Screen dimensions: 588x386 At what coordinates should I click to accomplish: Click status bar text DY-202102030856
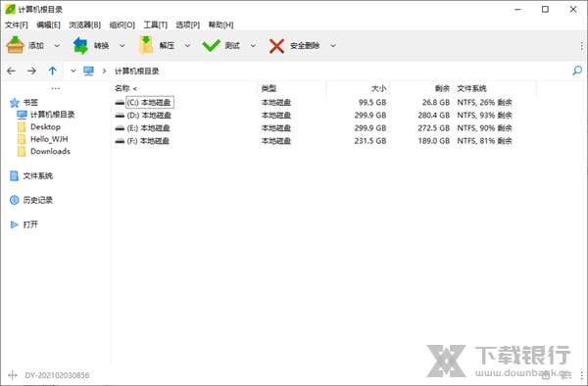(57, 375)
